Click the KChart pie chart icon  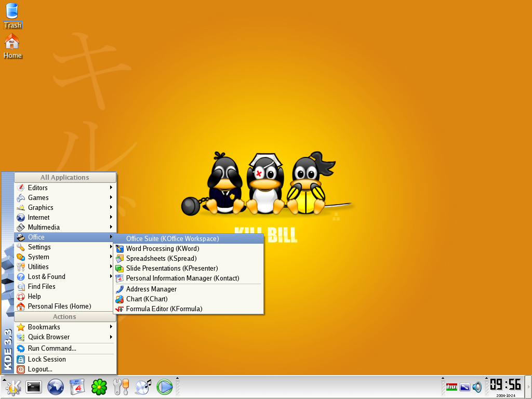[x=119, y=299]
